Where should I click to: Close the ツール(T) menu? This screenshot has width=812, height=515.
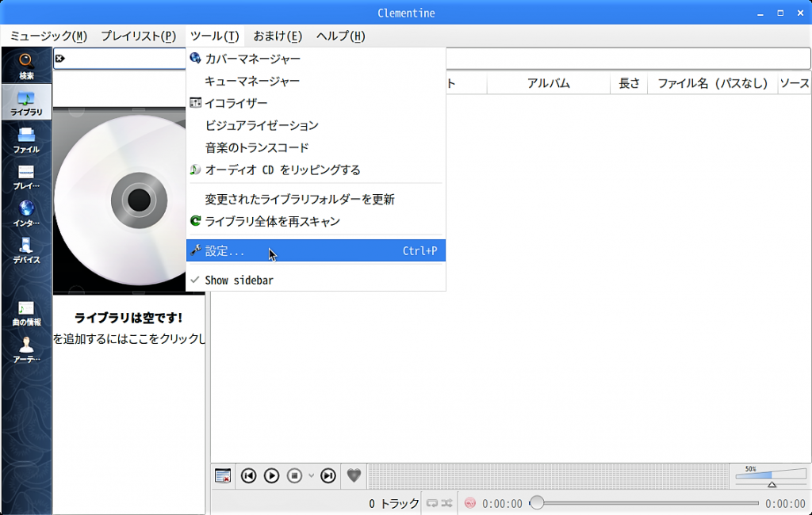point(214,36)
